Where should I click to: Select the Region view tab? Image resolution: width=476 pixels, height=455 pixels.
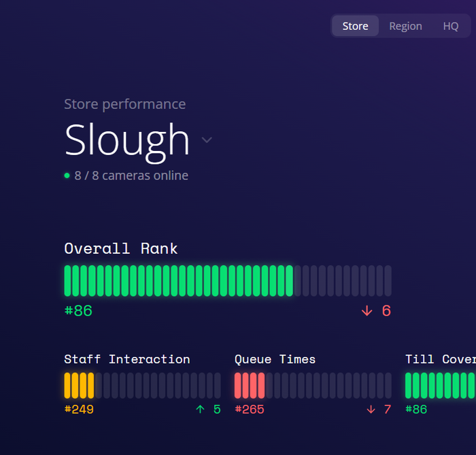click(x=405, y=26)
